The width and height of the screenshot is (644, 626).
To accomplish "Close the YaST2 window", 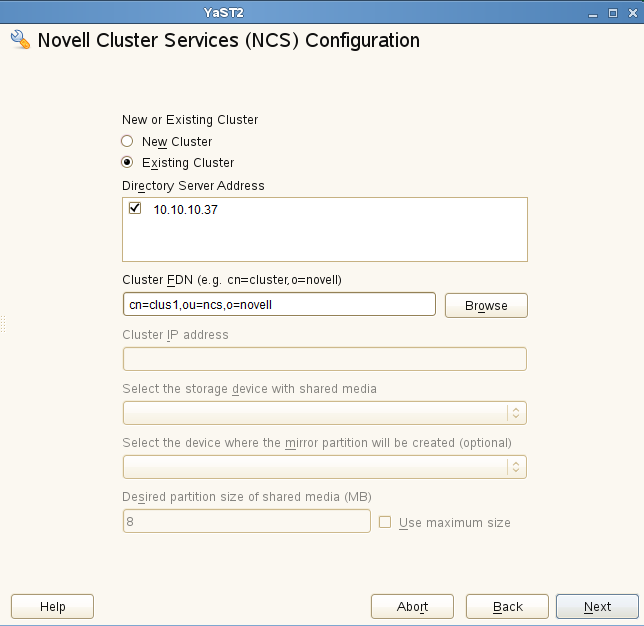I will pos(629,11).
